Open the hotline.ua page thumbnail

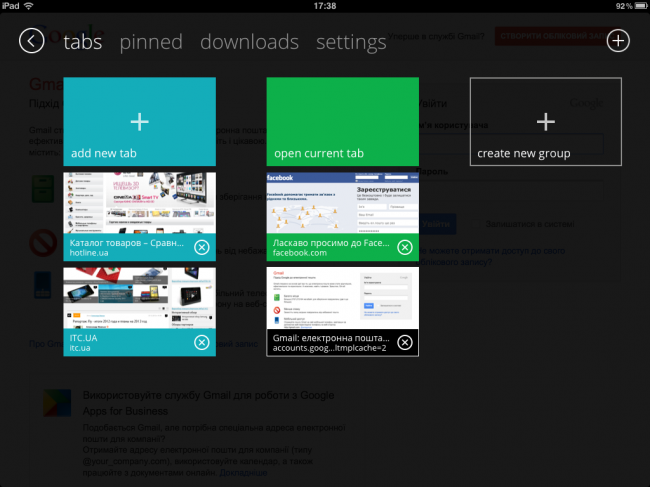(140, 203)
